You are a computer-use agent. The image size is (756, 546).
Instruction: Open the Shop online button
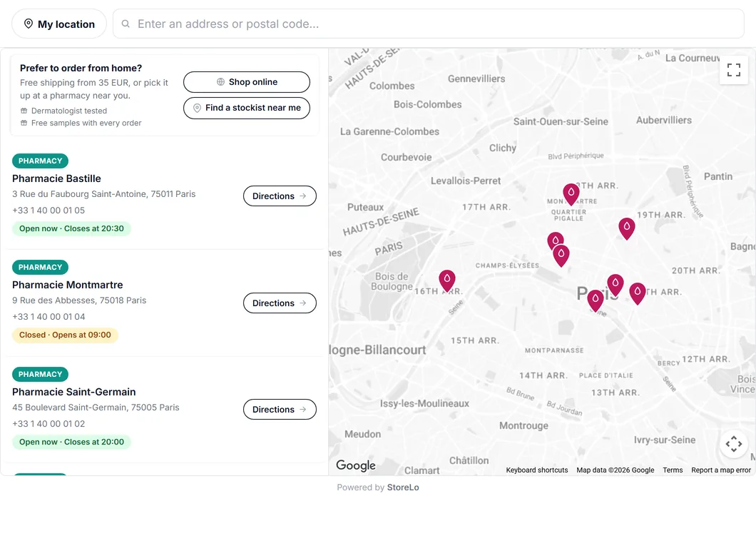click(x=246, y=82)
